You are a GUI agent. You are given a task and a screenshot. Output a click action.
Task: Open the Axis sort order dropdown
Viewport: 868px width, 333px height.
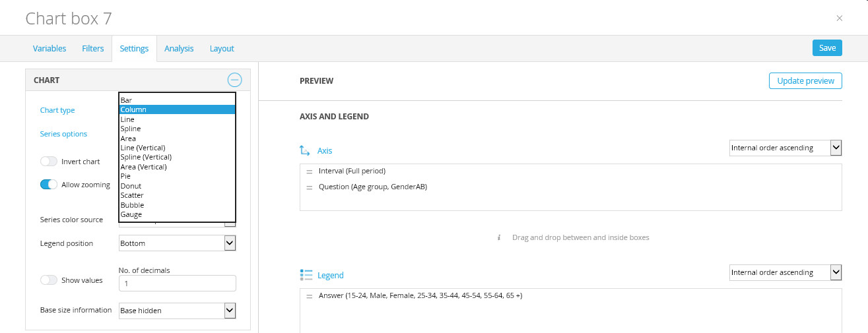[785, 148]
